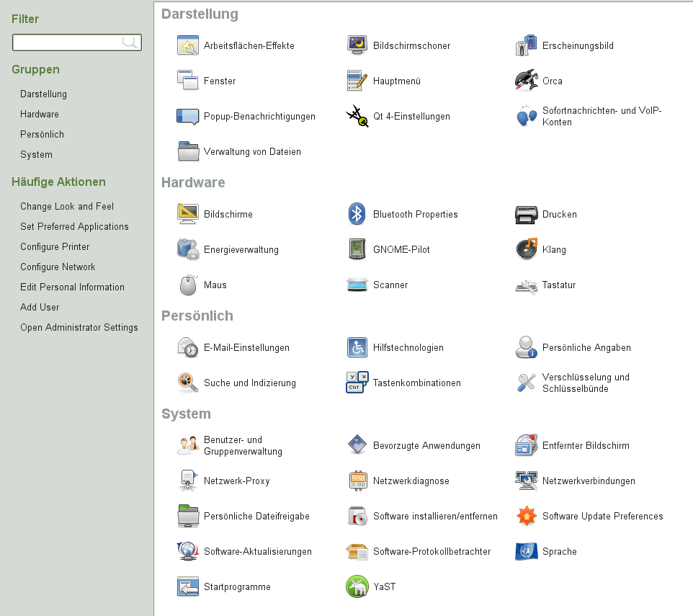Open the Sprache flag icon

(x=527, y=551)
